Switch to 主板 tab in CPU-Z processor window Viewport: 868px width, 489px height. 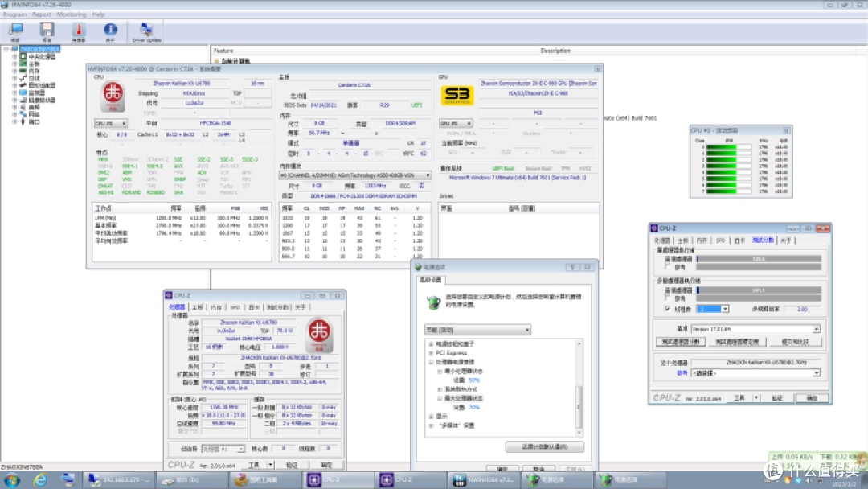tap(197, 307)
